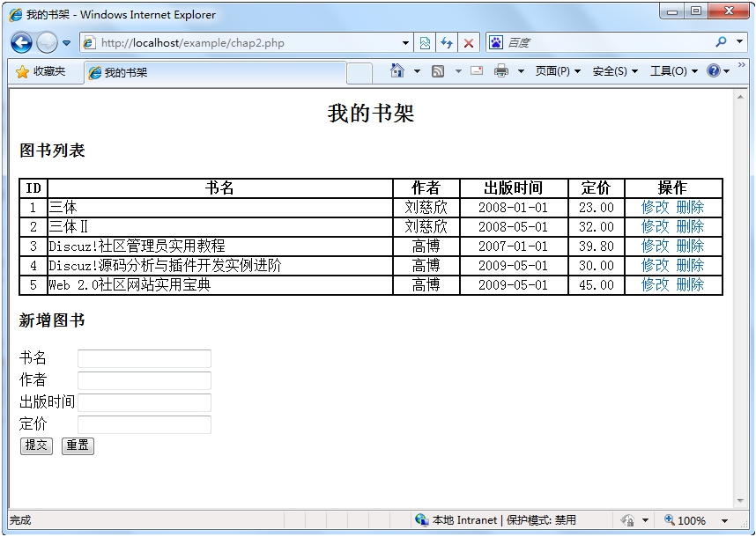Select the 我的书架 browser tab
The width and height of the screenshot is (756, 537).
(x=215, y=72)
